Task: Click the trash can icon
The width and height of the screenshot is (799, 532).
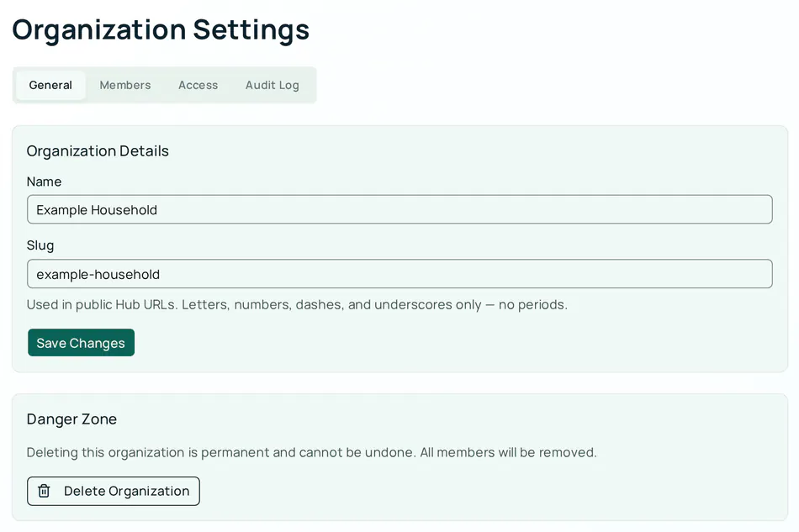Action: 44,491
